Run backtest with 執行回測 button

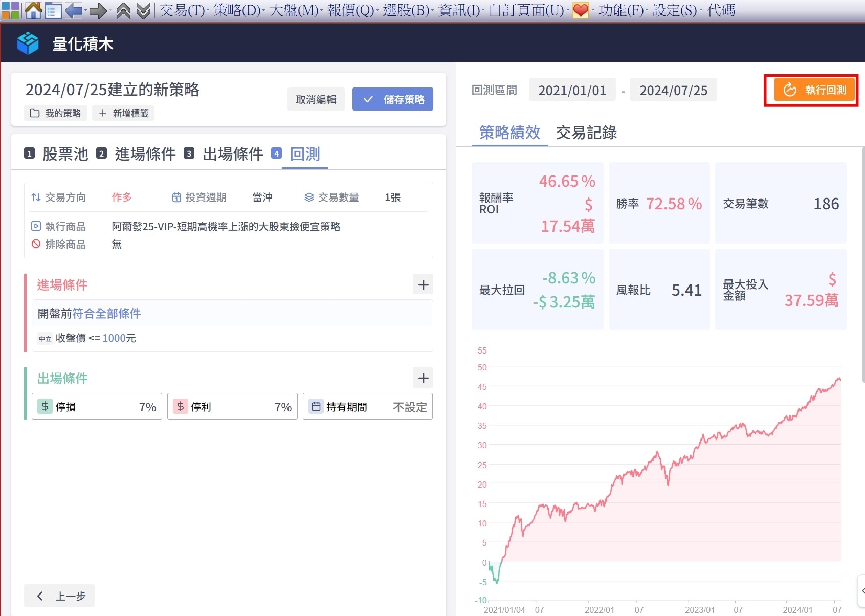point(811,90)
